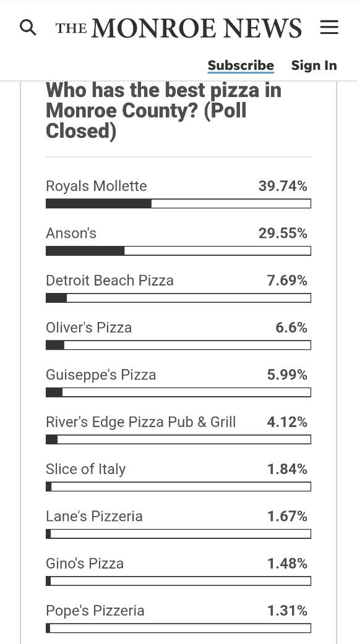357x644 pixels.
Task: Click the Slice of Italy label
Action: 85,469
